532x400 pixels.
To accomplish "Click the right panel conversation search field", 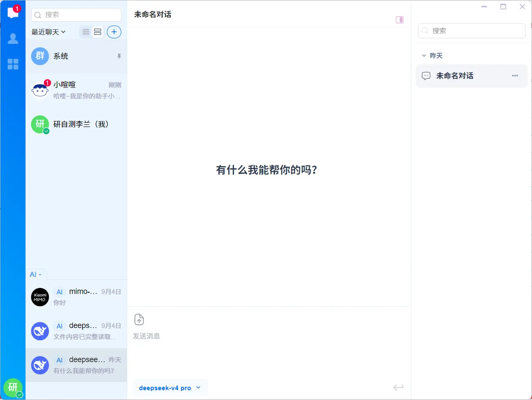I will (472, 31).
